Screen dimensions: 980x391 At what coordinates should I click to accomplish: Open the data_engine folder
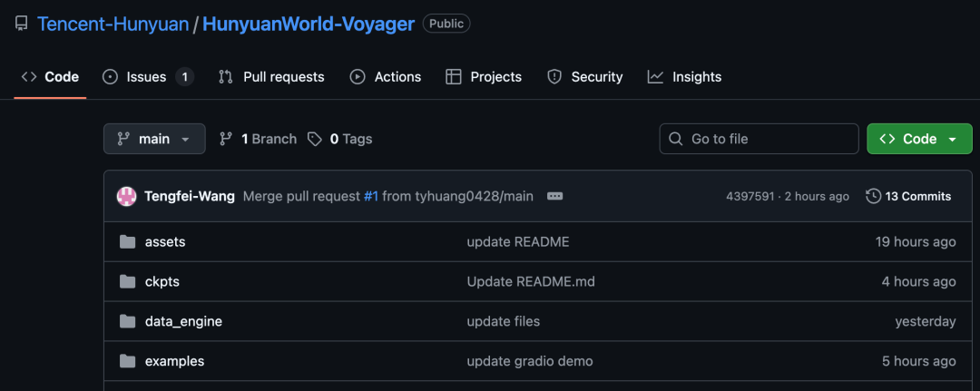coord(183,322)
